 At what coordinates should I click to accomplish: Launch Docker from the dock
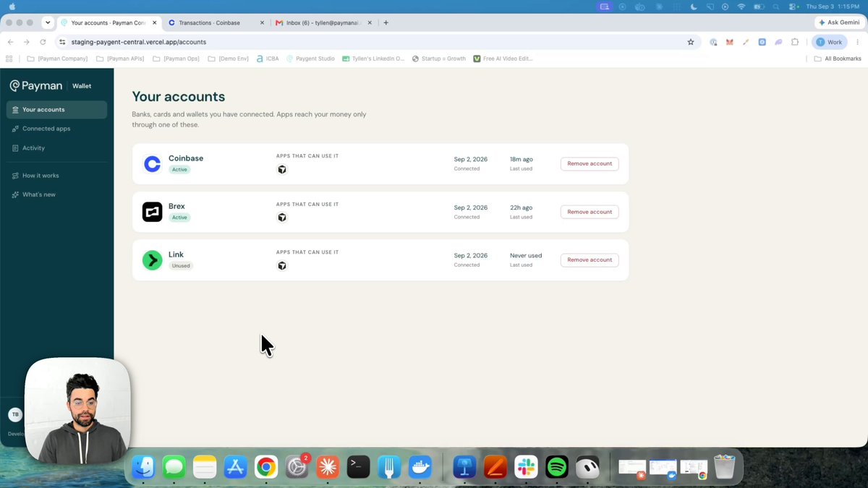tap(420, 467)
